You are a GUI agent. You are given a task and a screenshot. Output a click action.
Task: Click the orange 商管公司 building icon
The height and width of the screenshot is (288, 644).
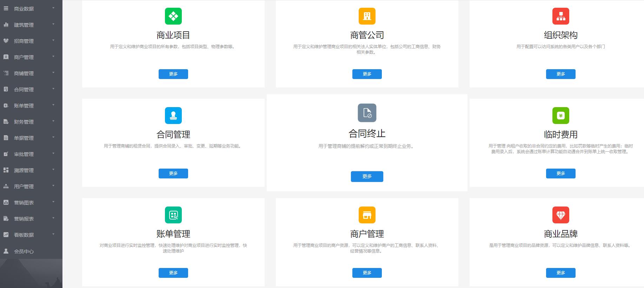pyautogui.click(x=367, y=16)
